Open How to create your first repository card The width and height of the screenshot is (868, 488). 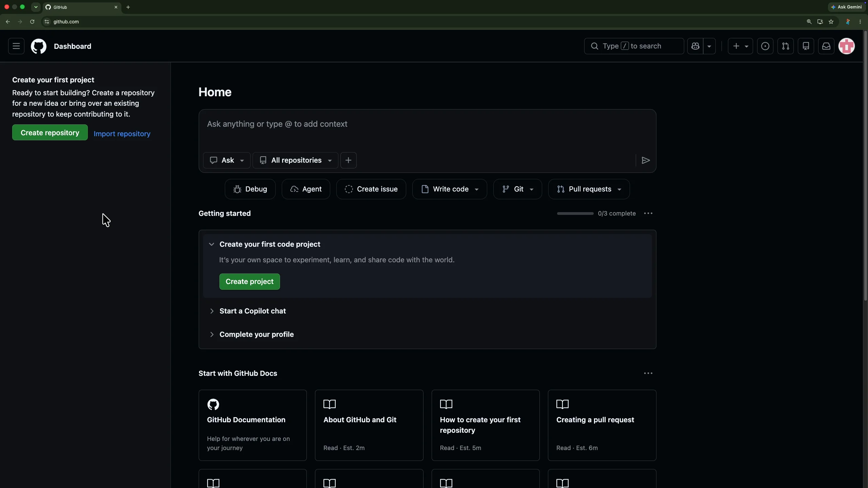[486, 425]
